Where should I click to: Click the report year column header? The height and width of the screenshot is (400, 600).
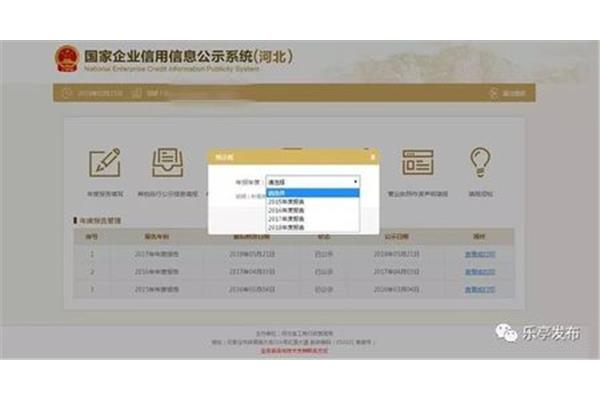[157, 237]
